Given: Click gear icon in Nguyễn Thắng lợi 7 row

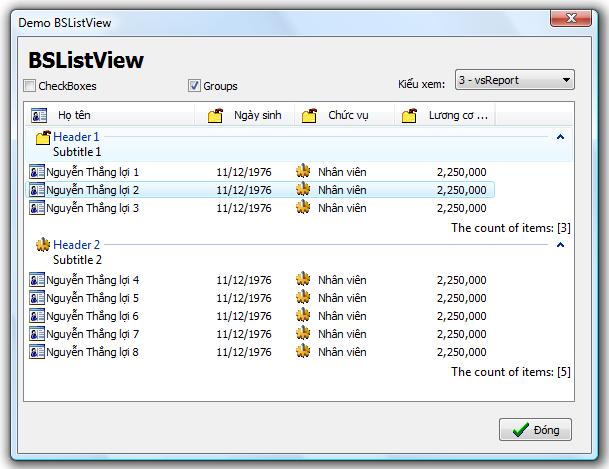Looking at the screenshot, I should [303, 333].
